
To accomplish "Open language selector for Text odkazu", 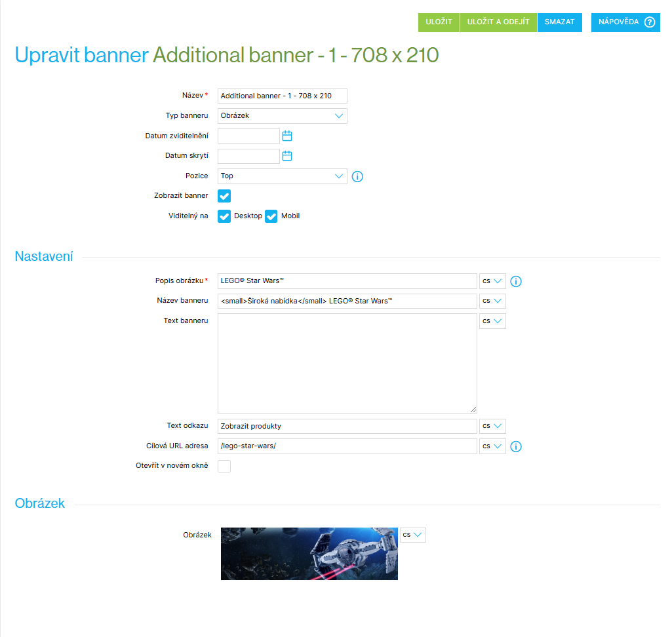I will pos(492,426).
